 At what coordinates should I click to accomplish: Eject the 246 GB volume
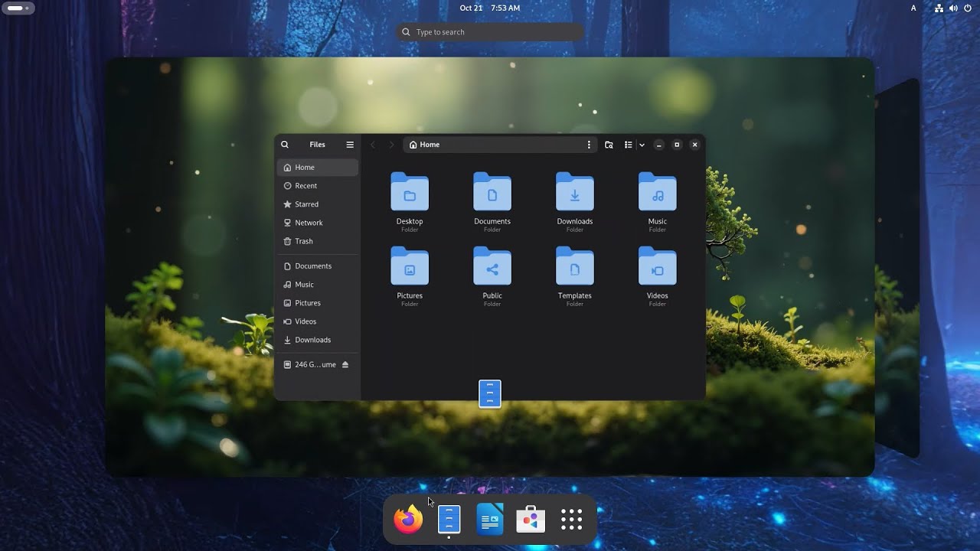(345, 364)
